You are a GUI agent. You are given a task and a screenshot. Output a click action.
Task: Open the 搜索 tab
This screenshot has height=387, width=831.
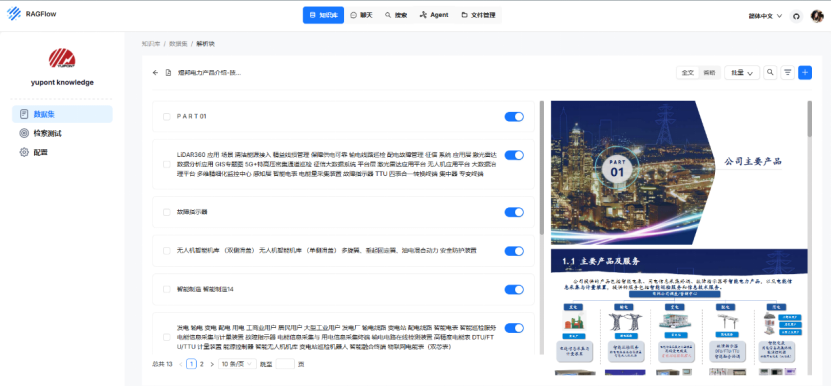click(396, 15)
